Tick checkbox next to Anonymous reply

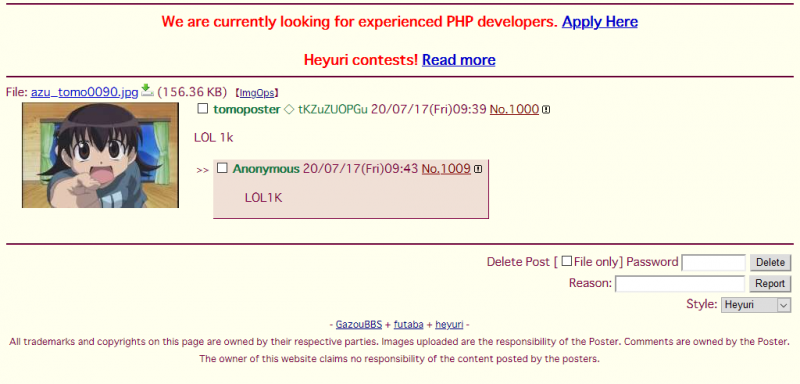(x=222, y=168)
